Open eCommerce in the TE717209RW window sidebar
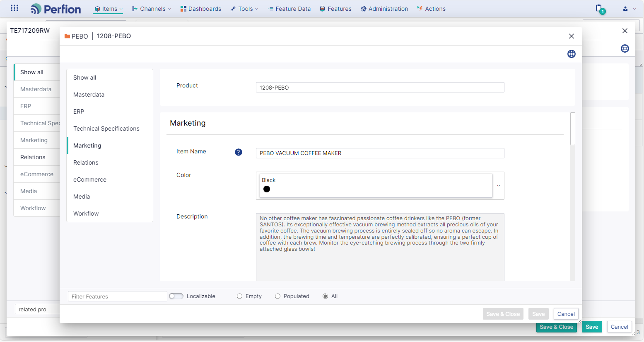The image size is (644, 342). click(37, 174)
